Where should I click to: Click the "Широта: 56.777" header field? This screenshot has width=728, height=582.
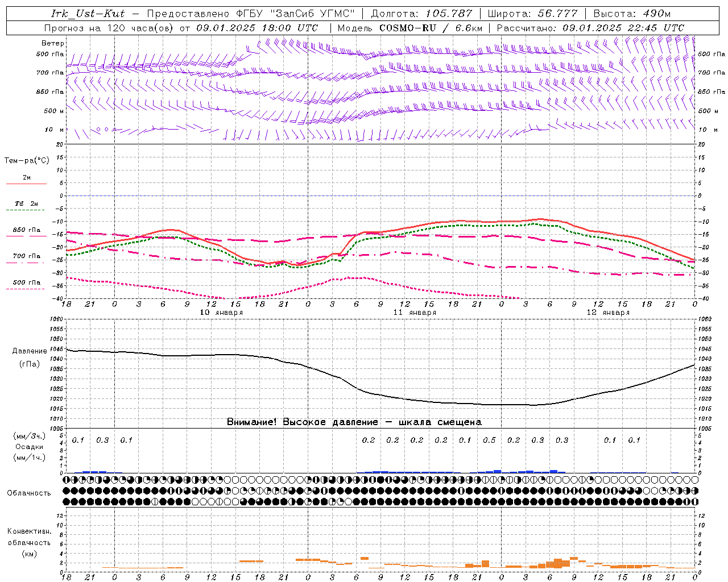tap(533, 14)
